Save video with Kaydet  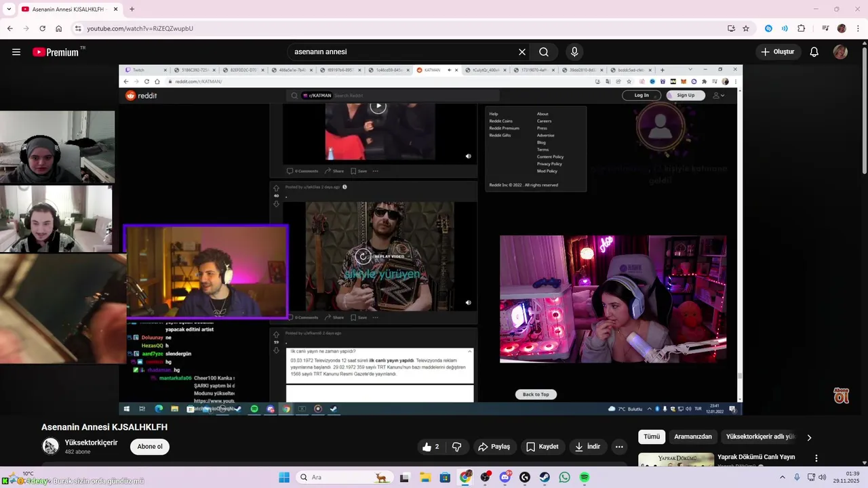542,447
